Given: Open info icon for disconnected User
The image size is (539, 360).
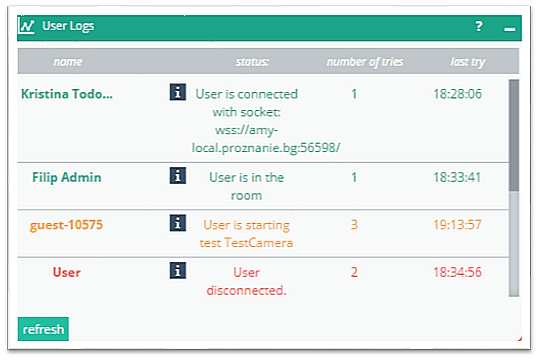Looking at the screenshot, I should coord(178,270).
